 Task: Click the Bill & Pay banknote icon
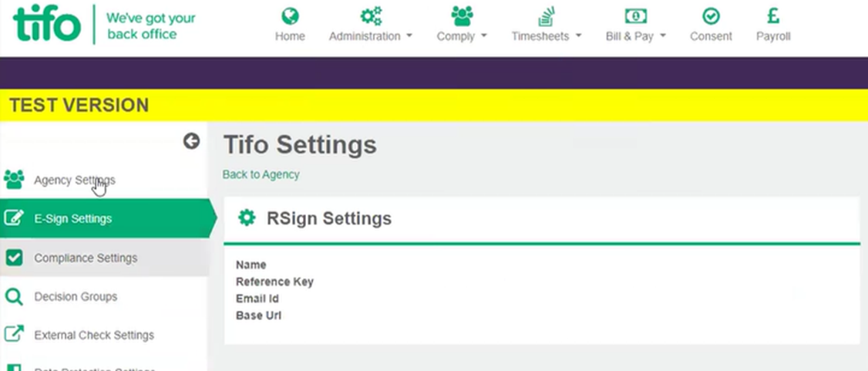point(635,16)
